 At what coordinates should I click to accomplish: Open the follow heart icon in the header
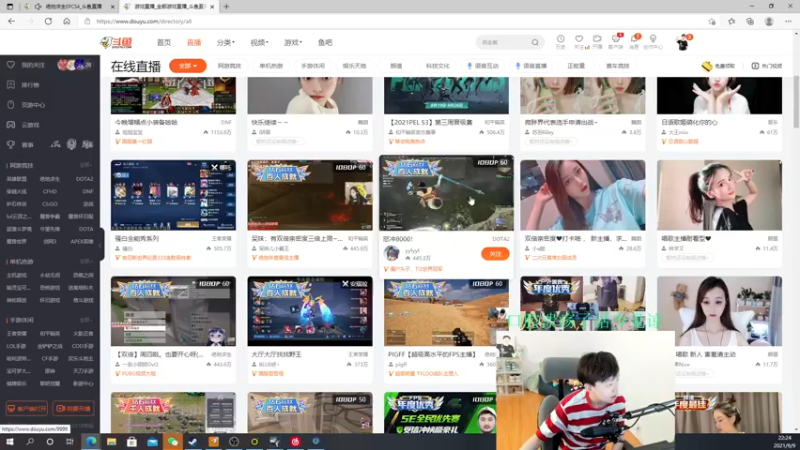[579, 41]
